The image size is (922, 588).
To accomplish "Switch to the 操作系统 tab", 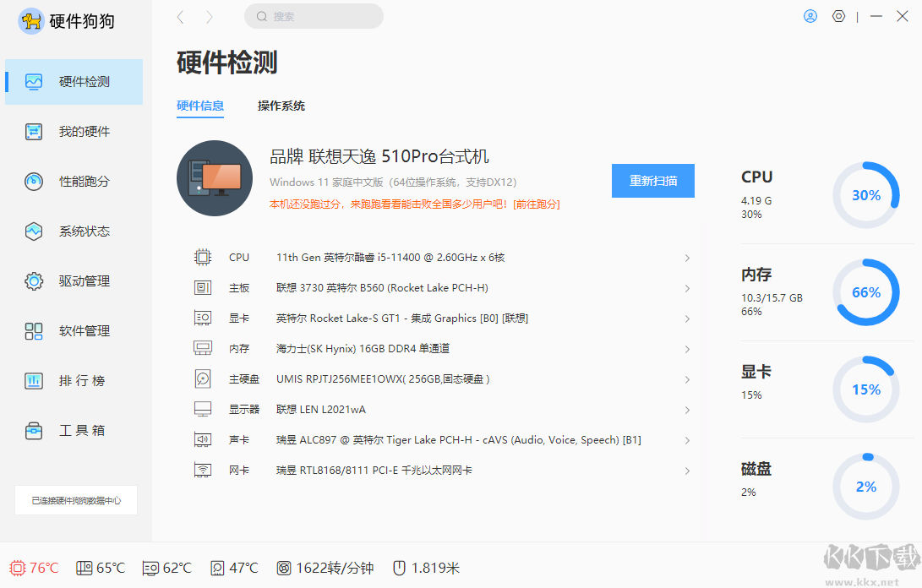I will 280,106.
